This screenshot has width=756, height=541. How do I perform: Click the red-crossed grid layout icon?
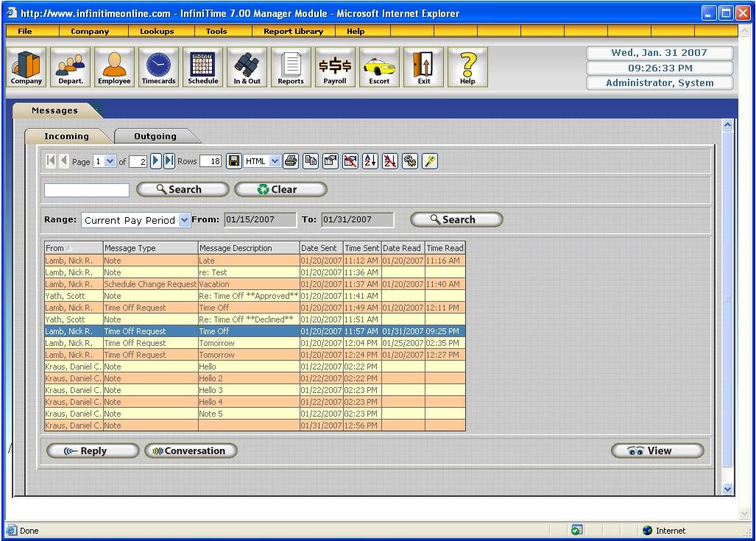[x=350, y=161]
